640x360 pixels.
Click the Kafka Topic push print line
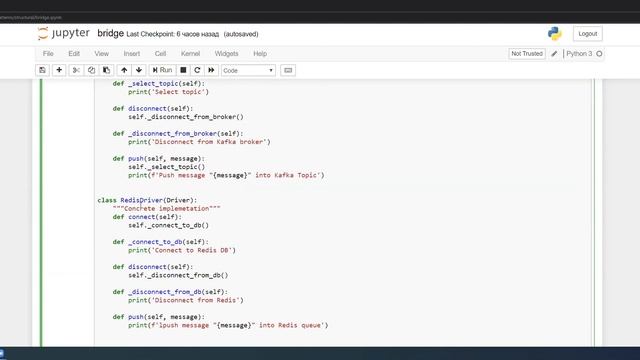coord(226,175)
